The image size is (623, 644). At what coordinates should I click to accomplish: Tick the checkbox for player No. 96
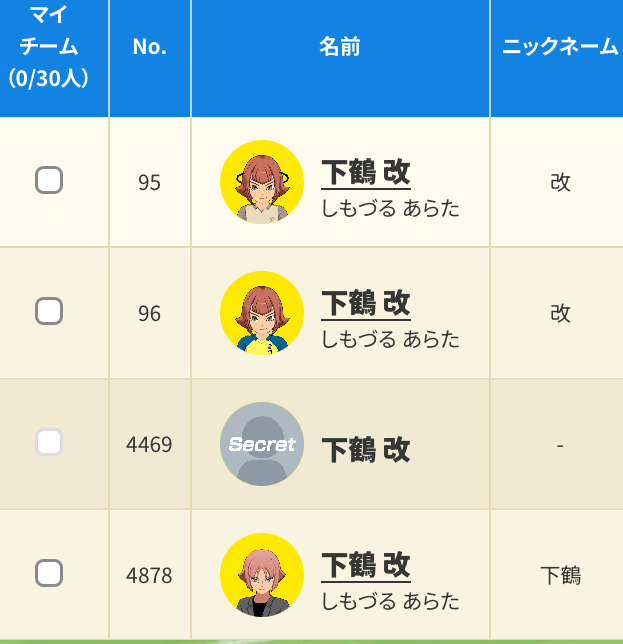[49, 312]
